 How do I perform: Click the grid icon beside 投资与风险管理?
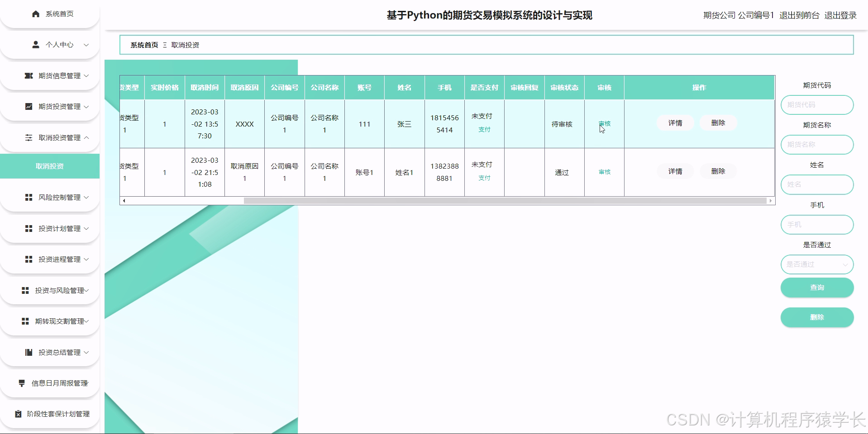coord(25,290)
